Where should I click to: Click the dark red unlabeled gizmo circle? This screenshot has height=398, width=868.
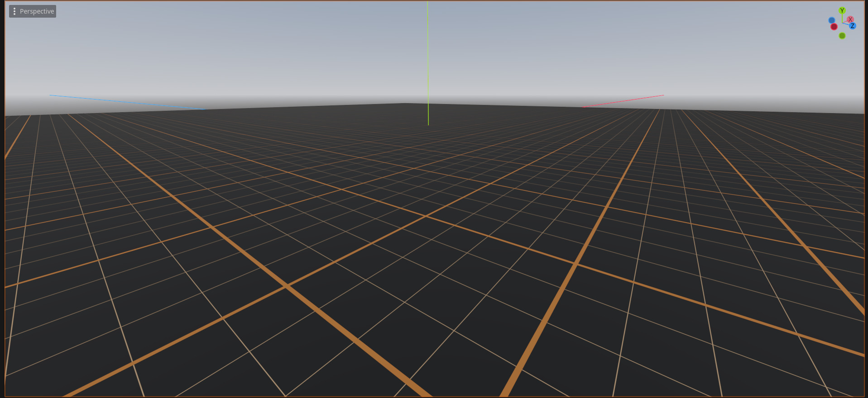pyautogui.click(x=834, y=27)
